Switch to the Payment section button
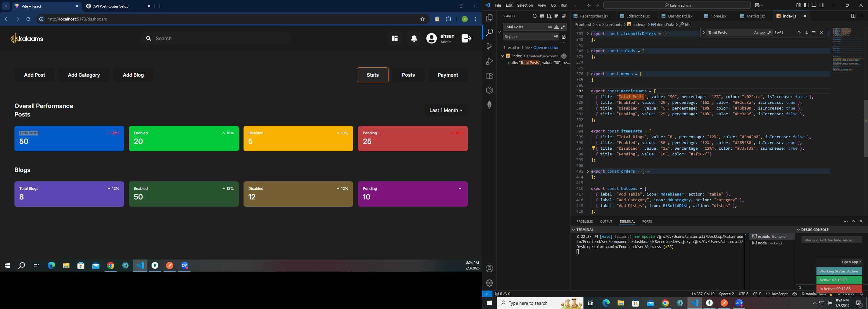 point(448,75)
